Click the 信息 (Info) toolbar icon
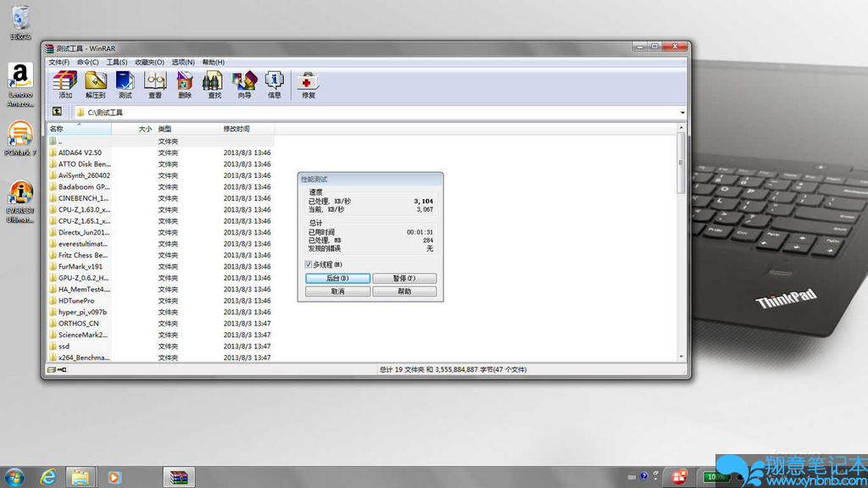The height and width of the screenshot is (488, 868). 274,85
